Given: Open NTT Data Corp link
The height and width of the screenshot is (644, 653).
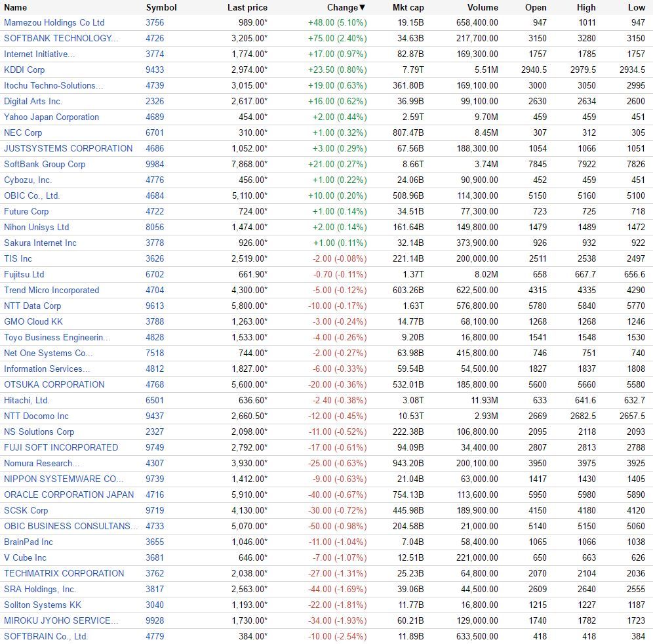Looking at the screenshot, I should pos(33,306).
